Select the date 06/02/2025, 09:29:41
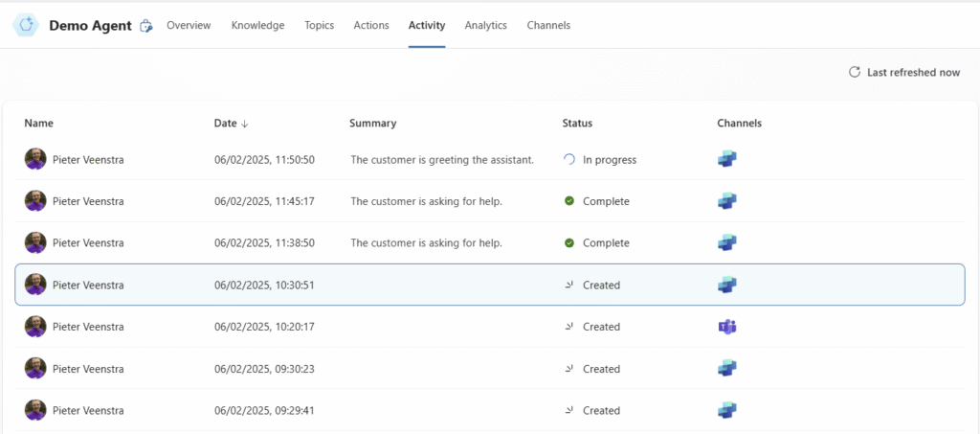The width and height of the screenshot is (980, 434). click(264, 410)
